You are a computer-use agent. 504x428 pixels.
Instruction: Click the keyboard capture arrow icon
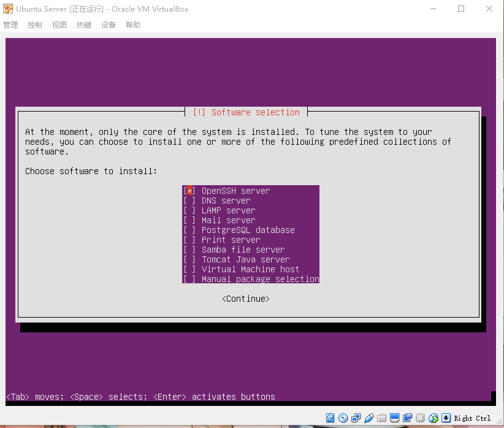click(x=446, y=418)
